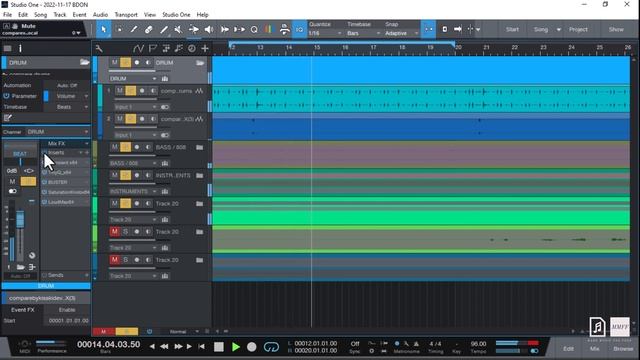
Task: Unmute the last Track 20
Action: coord(115,260)
